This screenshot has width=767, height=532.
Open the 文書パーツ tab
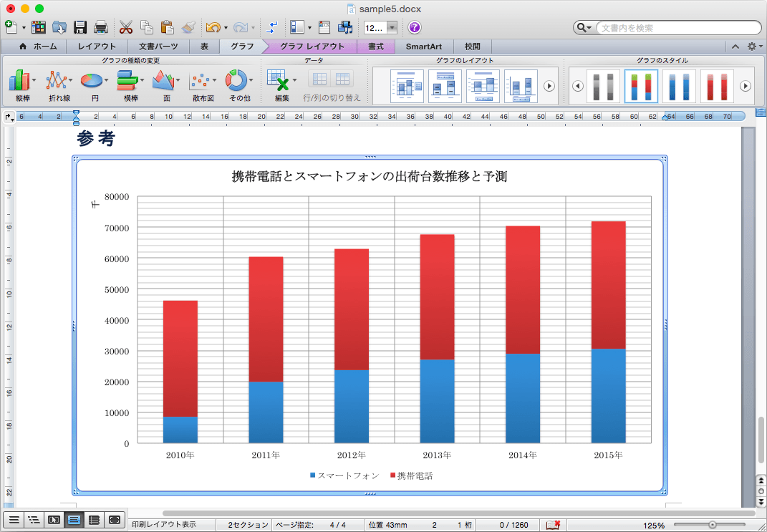coord(158,47)
